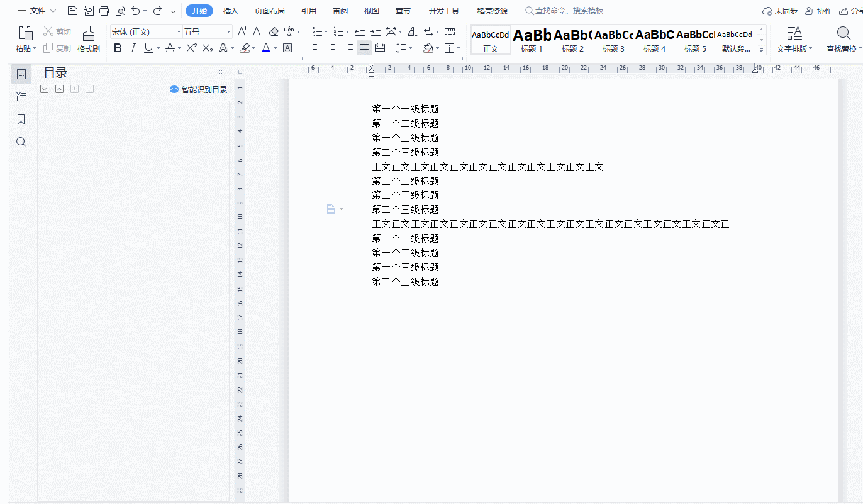Click the print icon in quick access toolbar

coord(104,11)
